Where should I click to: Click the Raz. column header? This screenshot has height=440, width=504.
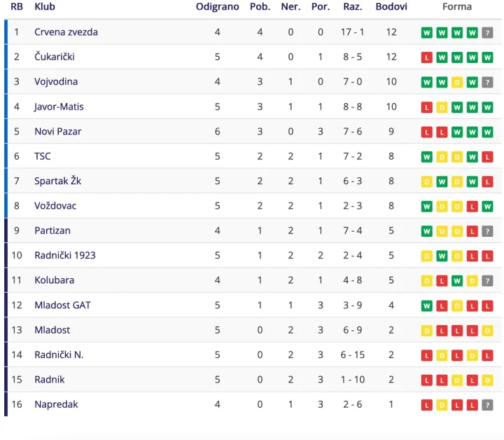(353, 6)
